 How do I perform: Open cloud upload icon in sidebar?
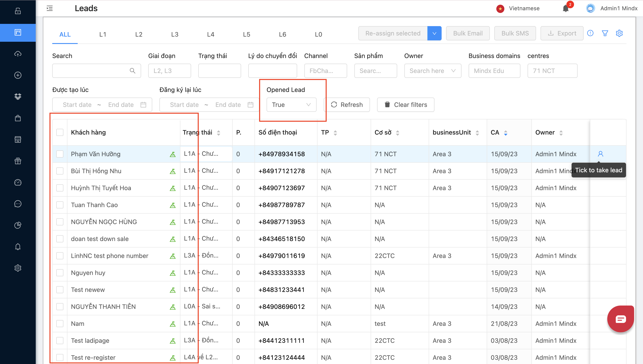tap(18, 54)
